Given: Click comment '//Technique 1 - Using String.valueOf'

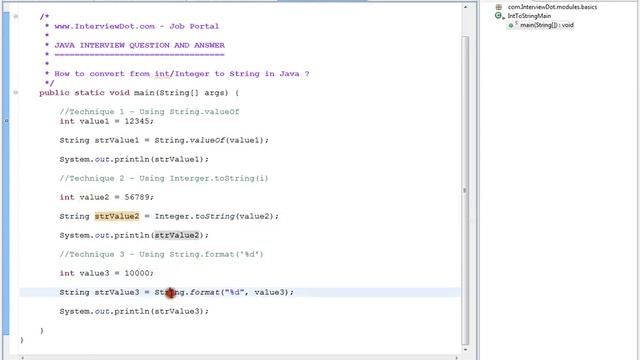Looking at the screenshot, I should (x=149, y=112).
